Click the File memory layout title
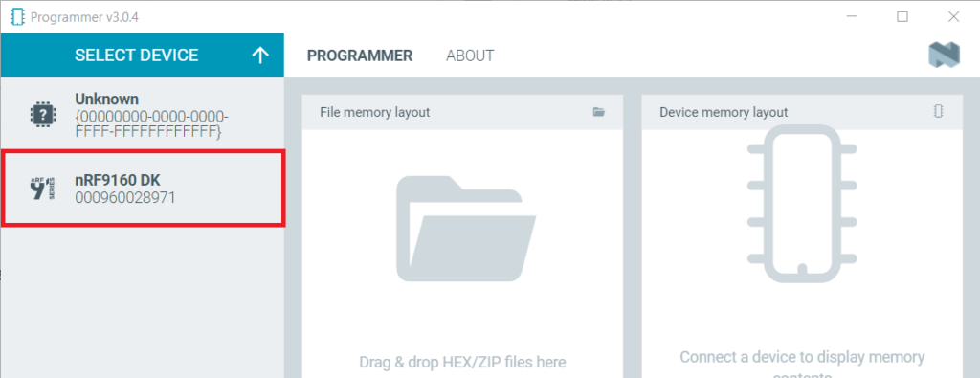The height and width of the screenshot is (378, 980). coord(375,113)
